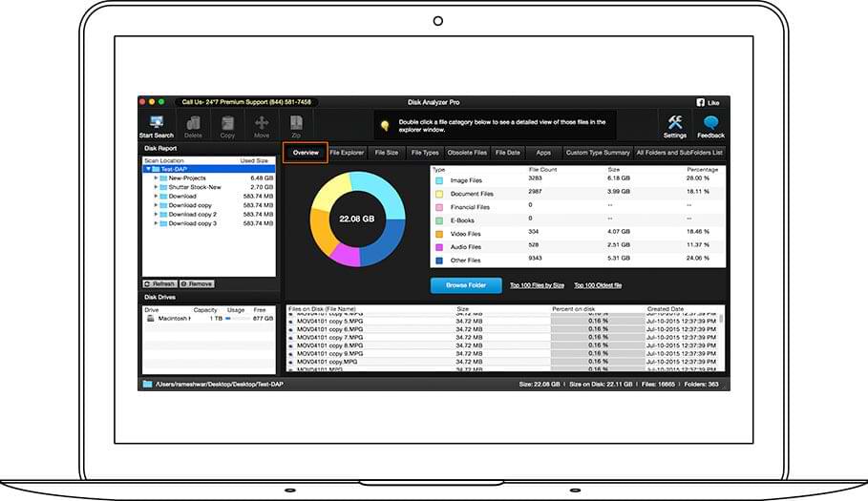Select the MOV04101 copy.MPG file row
The width and height of the screenshot is (868, 501).
(x=504, y=362)
